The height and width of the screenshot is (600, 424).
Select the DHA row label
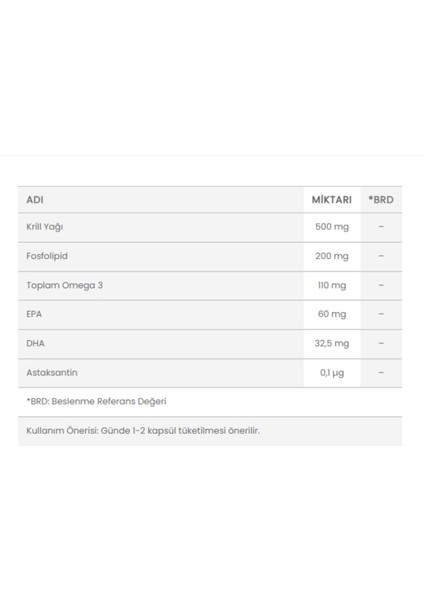pyautogui.click(x=35, y=343)
